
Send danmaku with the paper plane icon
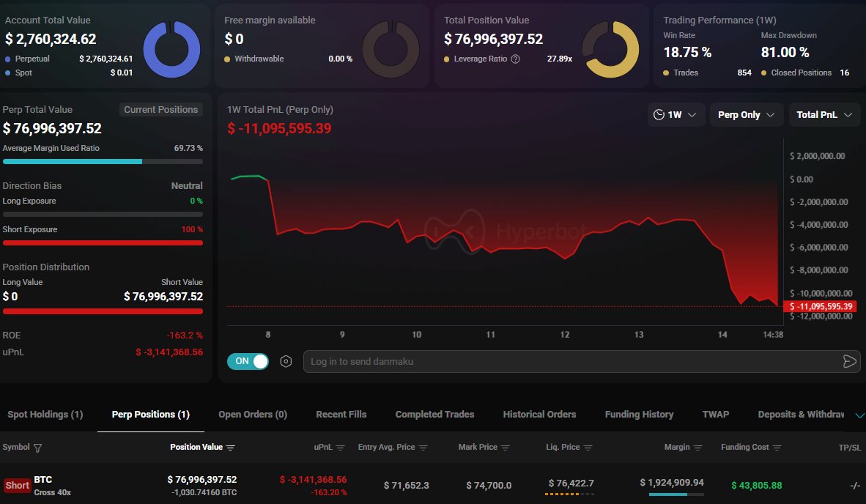point(849,362)
